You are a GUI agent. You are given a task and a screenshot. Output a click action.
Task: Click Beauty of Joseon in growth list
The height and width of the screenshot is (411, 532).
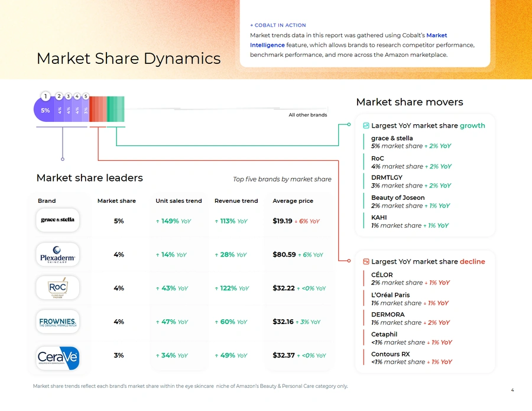[x=398, y=198]
